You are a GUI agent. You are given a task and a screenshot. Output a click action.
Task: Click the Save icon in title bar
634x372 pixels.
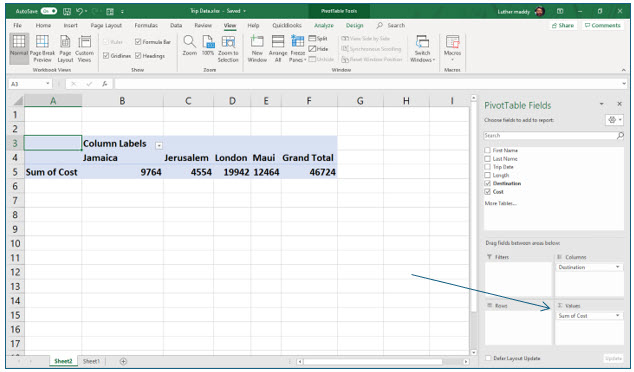pos(67,11)
